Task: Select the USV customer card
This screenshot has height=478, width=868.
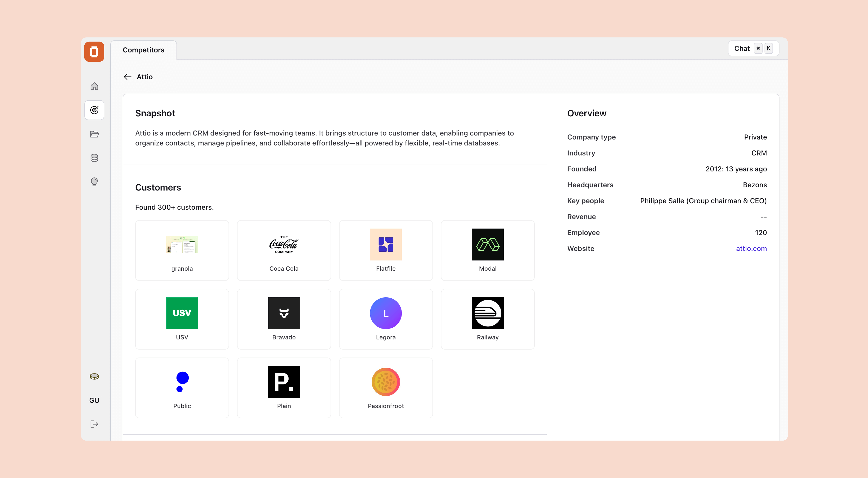Action: coord(182,319)
